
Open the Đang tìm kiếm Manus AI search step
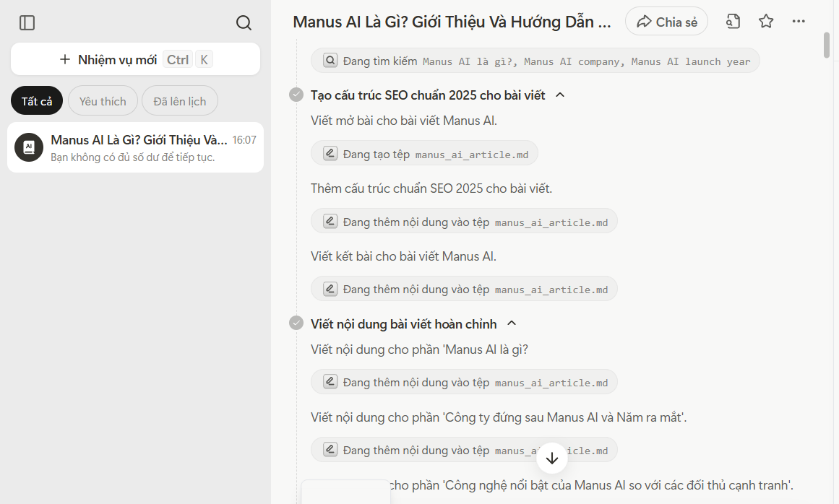535,61
